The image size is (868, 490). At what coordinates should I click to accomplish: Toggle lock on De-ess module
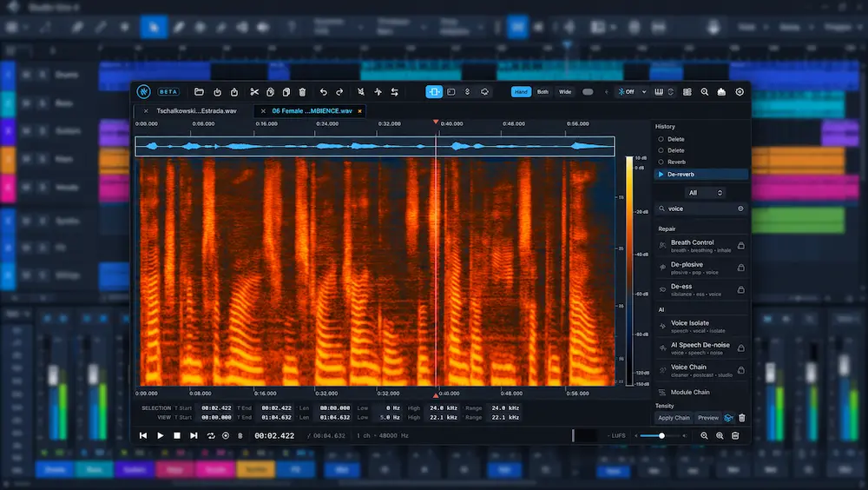coord(740,290)
